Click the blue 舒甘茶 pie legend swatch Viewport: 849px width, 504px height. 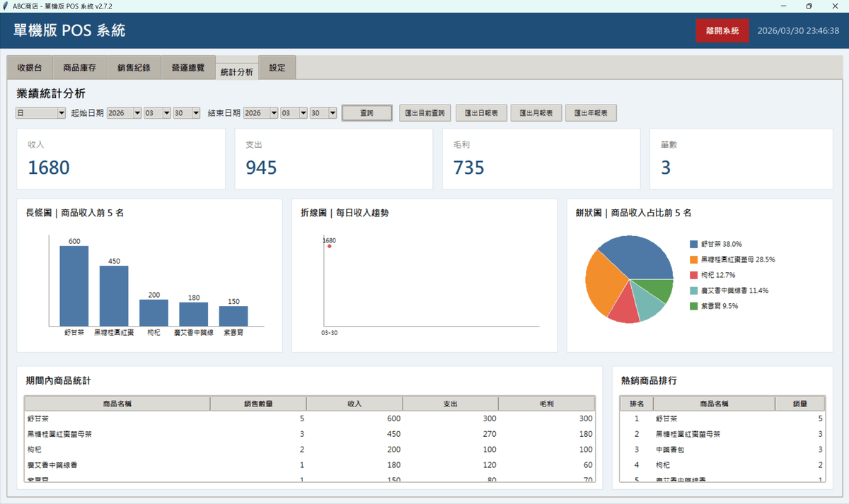(693, 244)
